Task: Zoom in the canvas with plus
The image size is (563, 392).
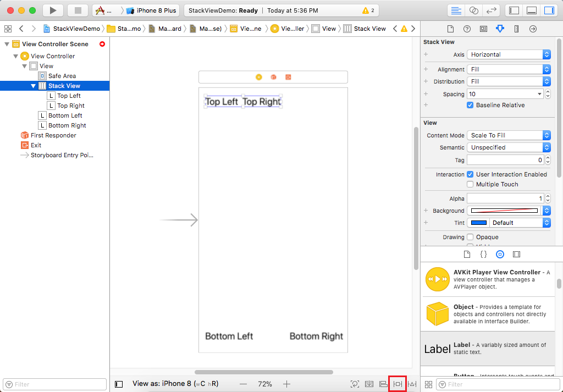Action: click(x=286, y=384)
